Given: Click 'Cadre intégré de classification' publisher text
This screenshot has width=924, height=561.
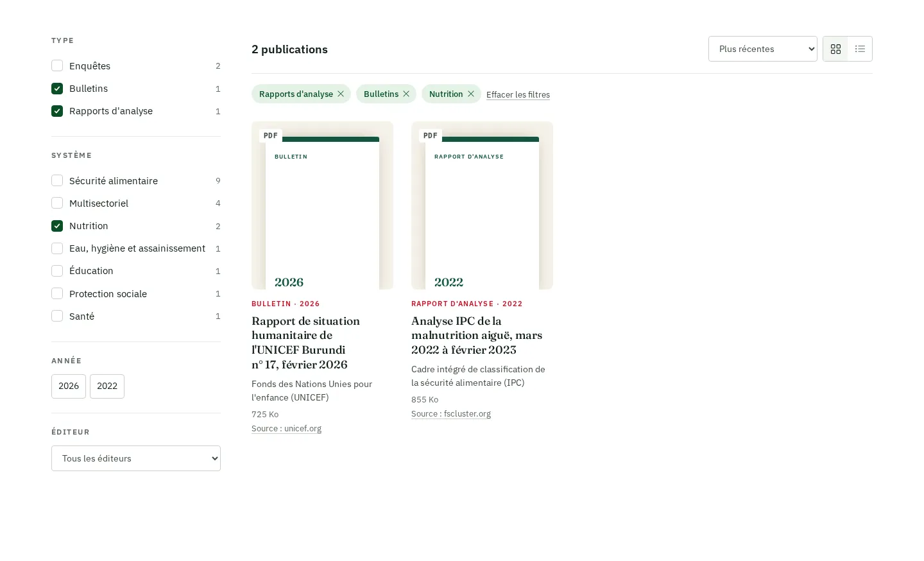Looking at the screenshot, I should 478,376.
